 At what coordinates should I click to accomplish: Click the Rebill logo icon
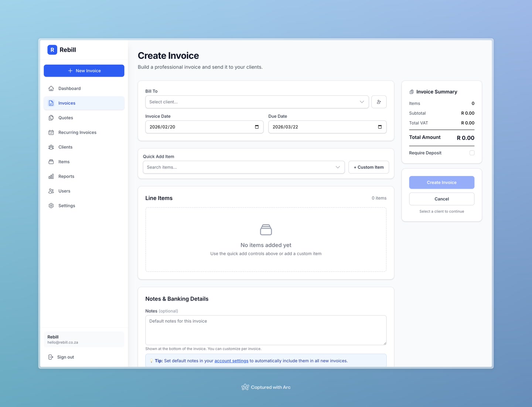tap(52, 50)
